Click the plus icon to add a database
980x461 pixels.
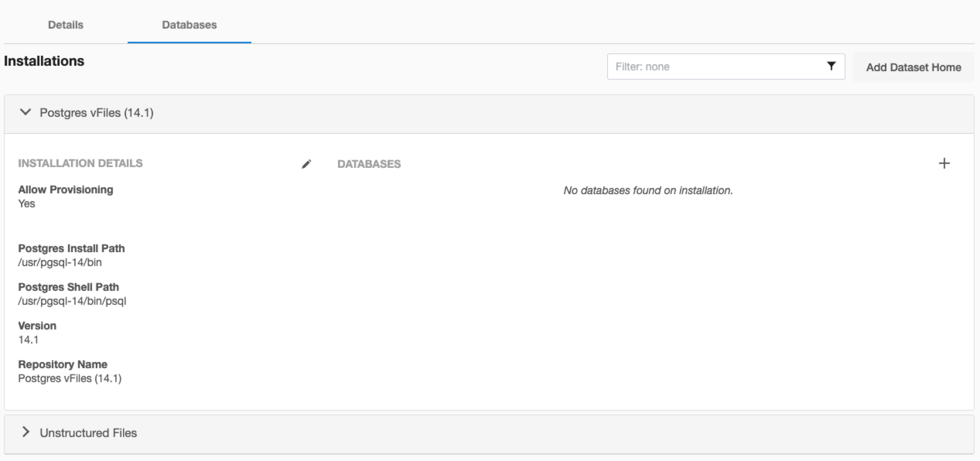click(x=944, y=163)
